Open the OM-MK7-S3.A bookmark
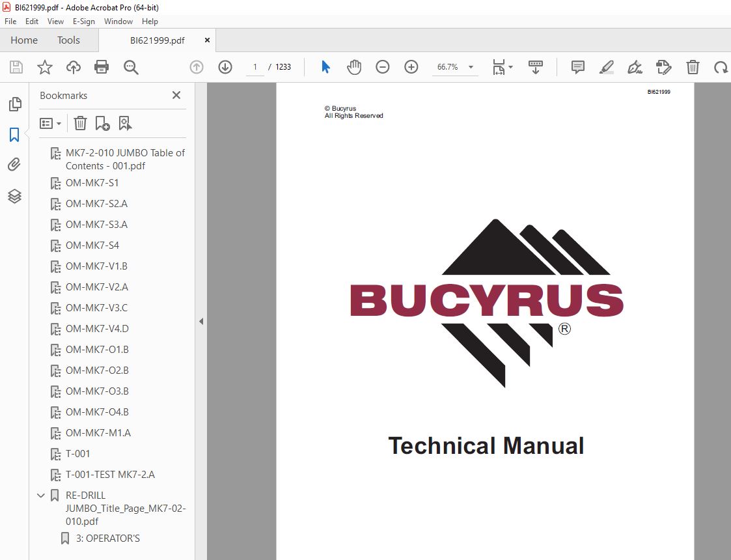Image resolution: width=731 pixels, height=560 pixels. tap(96, 224)
